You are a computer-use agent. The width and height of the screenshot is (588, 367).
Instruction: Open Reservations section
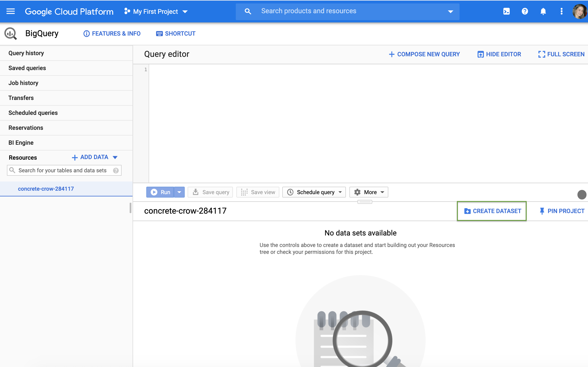[x=66, y=128]
